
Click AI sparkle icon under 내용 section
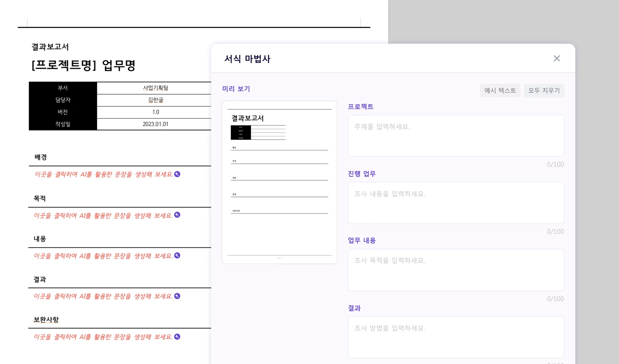click(x=177, y=256)
